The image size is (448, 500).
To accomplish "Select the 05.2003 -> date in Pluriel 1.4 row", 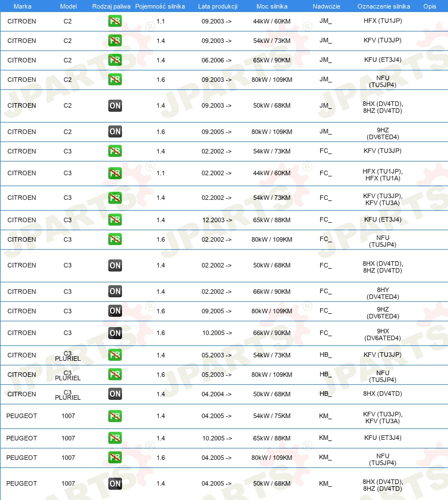I will [x=217, y=355].
